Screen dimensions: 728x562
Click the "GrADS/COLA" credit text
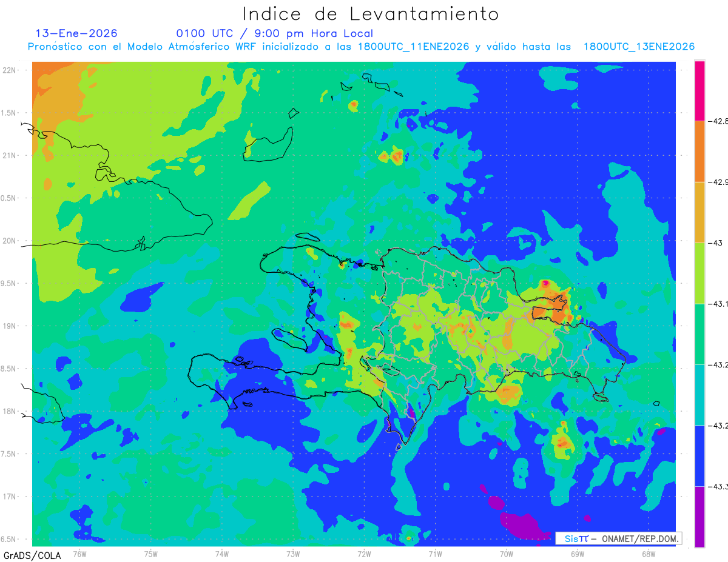click(x=31, y=555)
